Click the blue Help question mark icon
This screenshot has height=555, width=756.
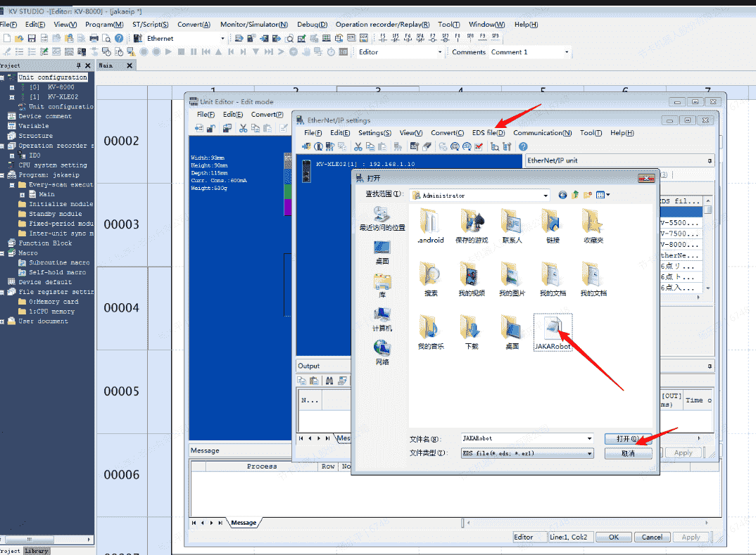119,38
